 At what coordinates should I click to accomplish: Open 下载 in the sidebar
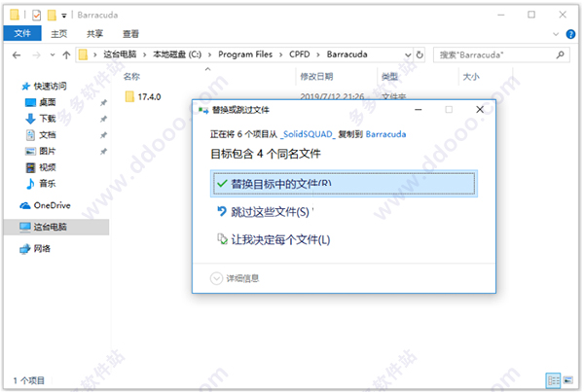[x=40, y=119]
